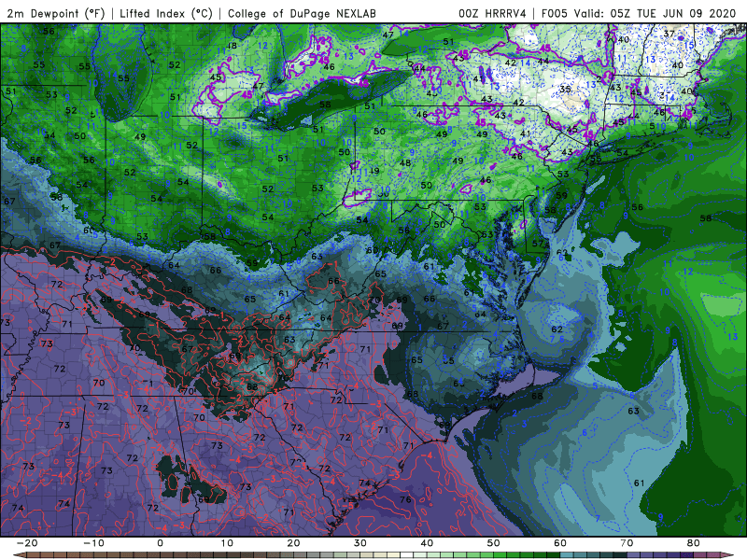Screen dimensions: 747x560
Task: Click the '00Z HRRRV4' model run label
Action: pos(492,13)
